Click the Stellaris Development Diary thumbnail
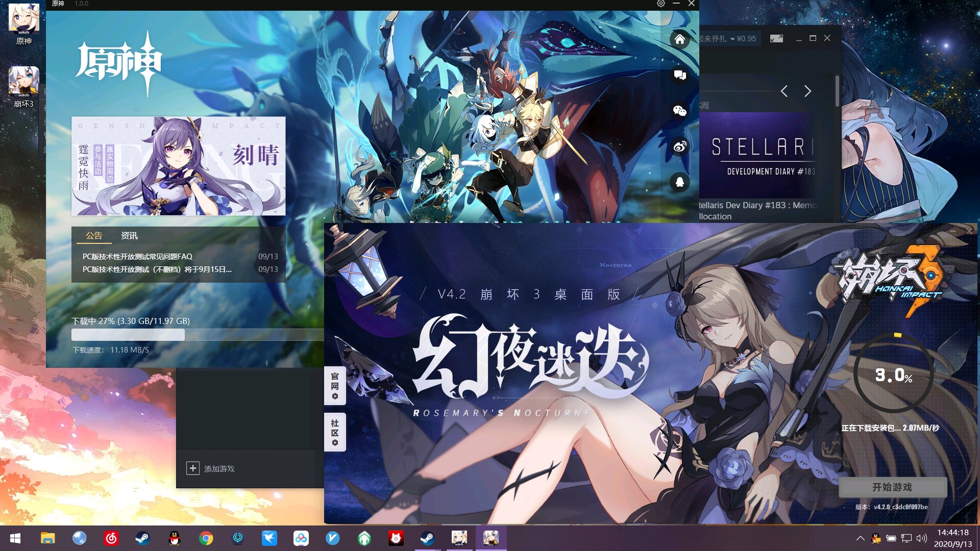The width and height of the screenshot is (980, 551). coord(757,155)
